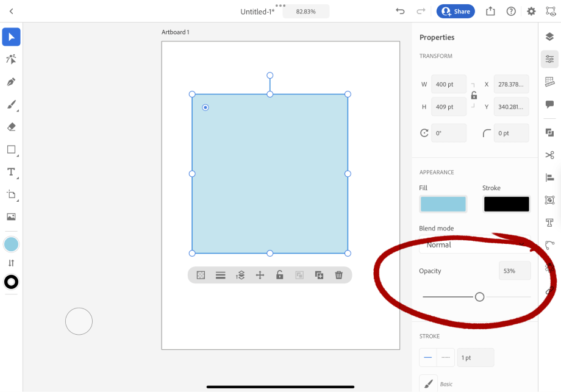Screen dimensions: 561x392
Task: Click the Y position field
Action: (x=511, y=107)
